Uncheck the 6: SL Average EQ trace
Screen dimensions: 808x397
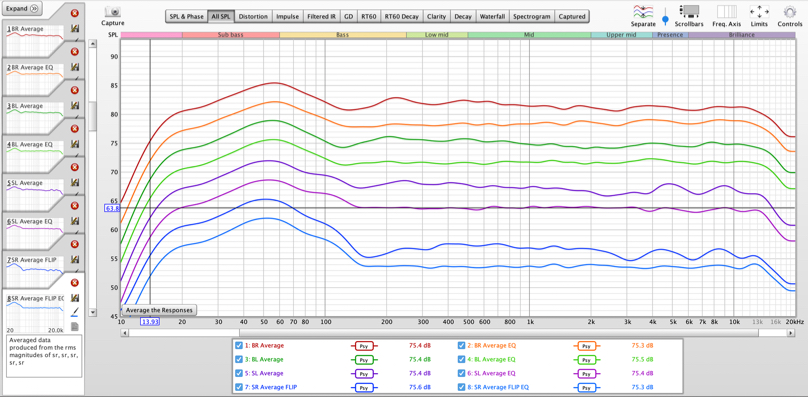(x=461, y=373)
